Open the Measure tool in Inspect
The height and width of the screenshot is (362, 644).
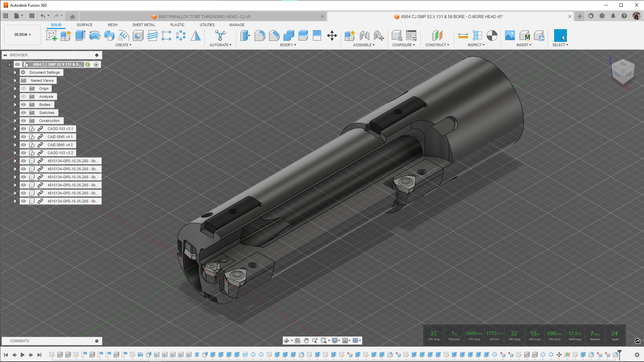pos(463,36)
